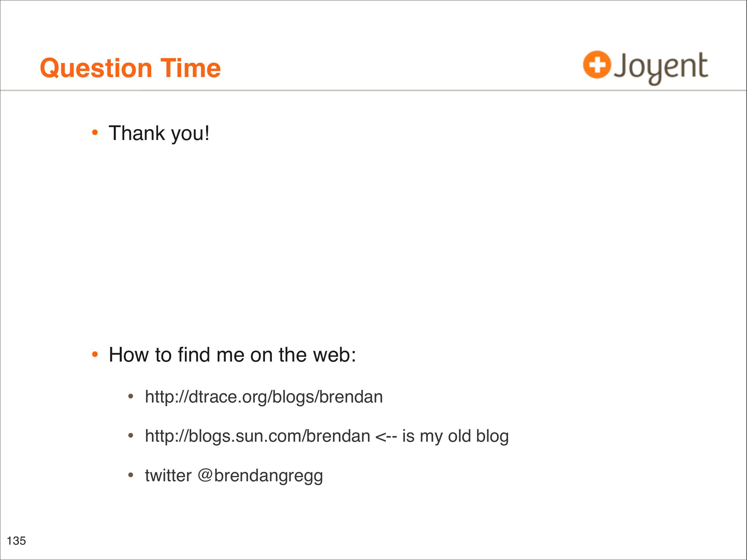Click the bullet dot beside the dtrace.org link
This screenshot has height=560, width=747.
pyautogui.click(x=131, y=396)
